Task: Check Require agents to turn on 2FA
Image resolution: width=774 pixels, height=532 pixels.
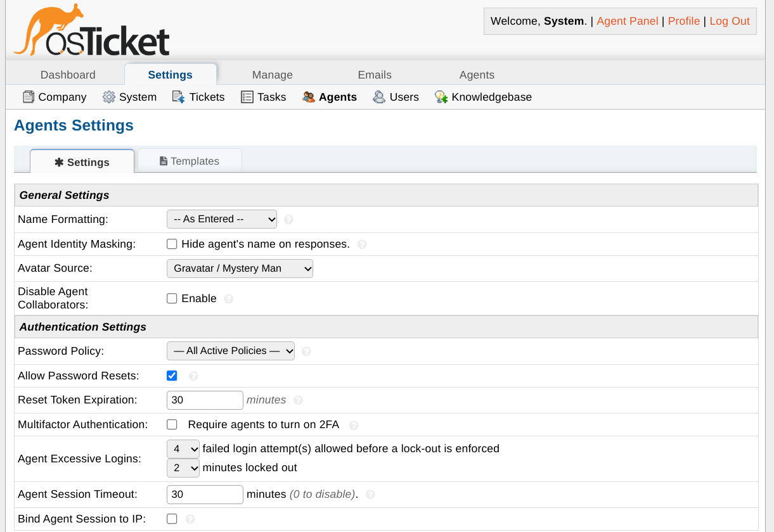Action: [172, 424]
